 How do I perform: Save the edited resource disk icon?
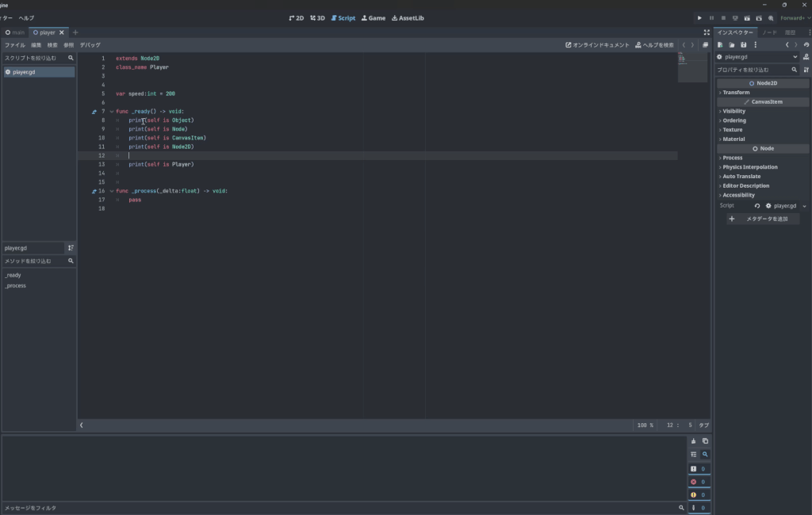[744, 45]
